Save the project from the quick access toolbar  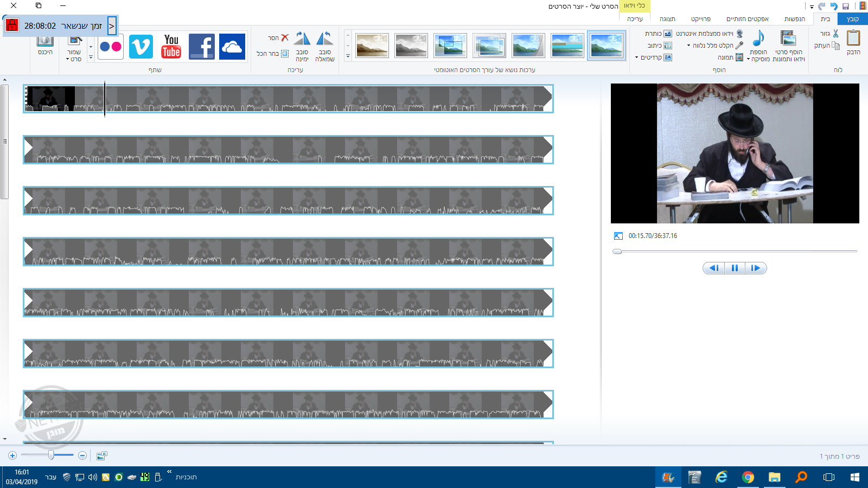coord(845,7)
